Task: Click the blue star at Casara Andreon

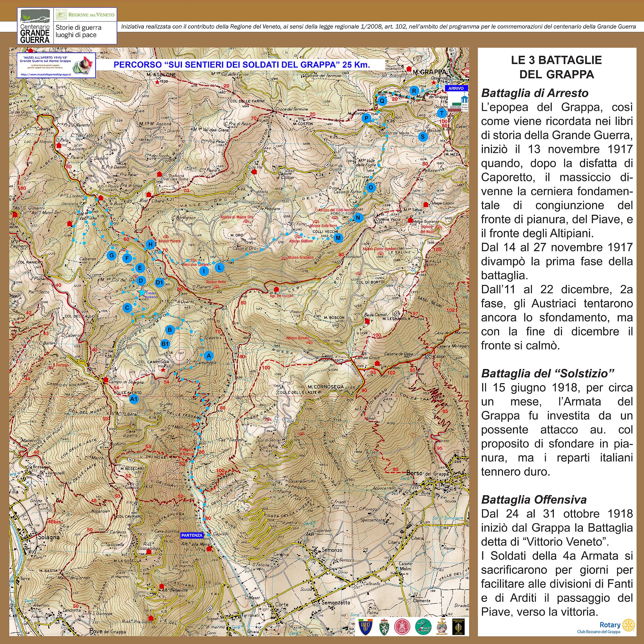Action: pyautogui.click(x=142, y=292)
